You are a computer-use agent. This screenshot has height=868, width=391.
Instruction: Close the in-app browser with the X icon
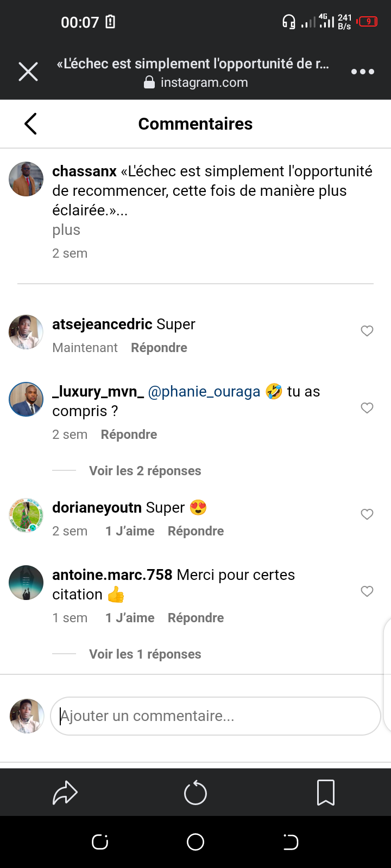pyautogui.click(x=28, y=72)
